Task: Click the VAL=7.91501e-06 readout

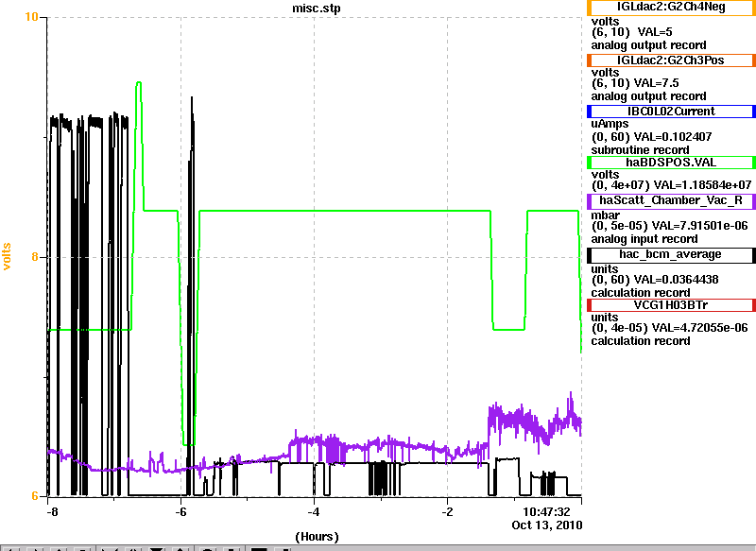Action: click(699, 226)
